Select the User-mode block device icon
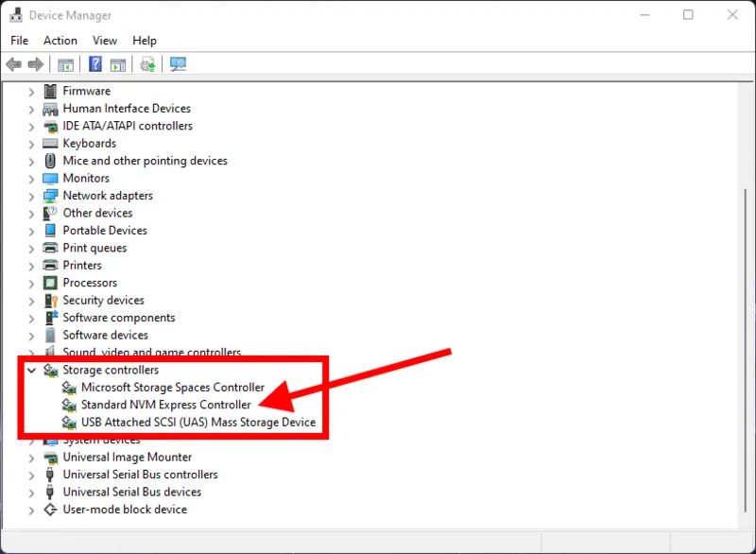Image resolution: width=756 pixels, height=554 pixels. coord(50,510)
